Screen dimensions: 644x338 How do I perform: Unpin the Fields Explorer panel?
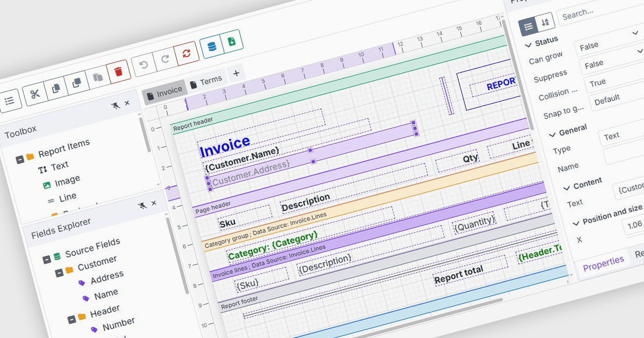[x=142, y=205]
